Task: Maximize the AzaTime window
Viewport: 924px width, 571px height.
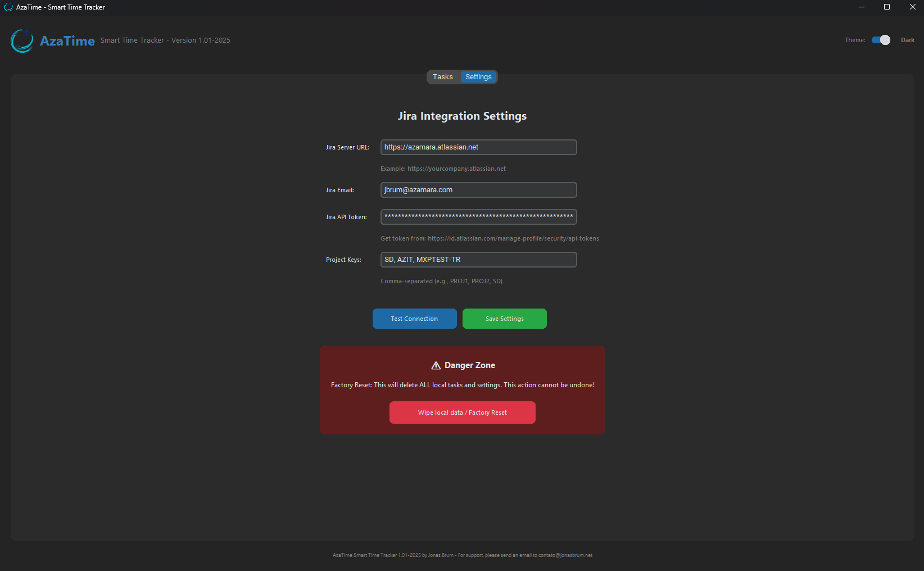Action: point(887,7)
